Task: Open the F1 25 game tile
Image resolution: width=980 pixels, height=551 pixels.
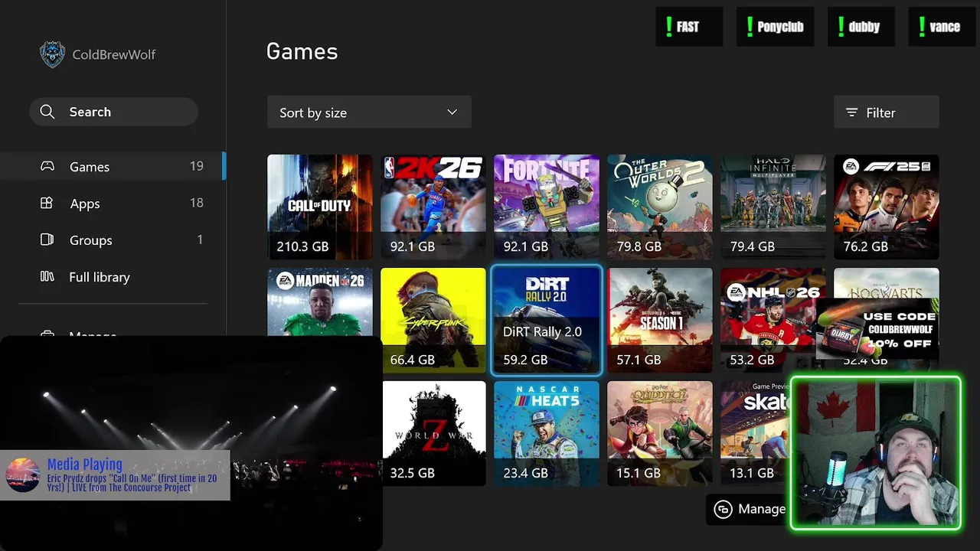Action: [x=887, y=207]
